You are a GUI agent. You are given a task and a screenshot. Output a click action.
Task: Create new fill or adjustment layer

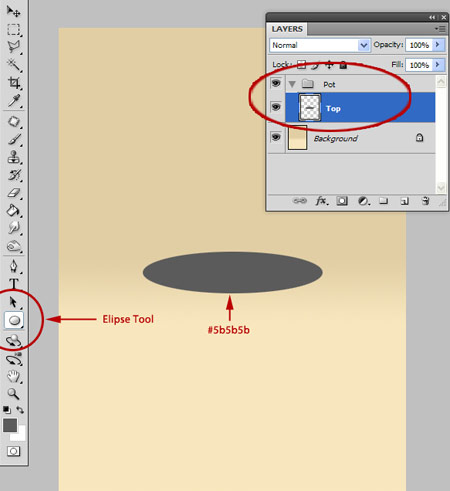pos(363,201)
